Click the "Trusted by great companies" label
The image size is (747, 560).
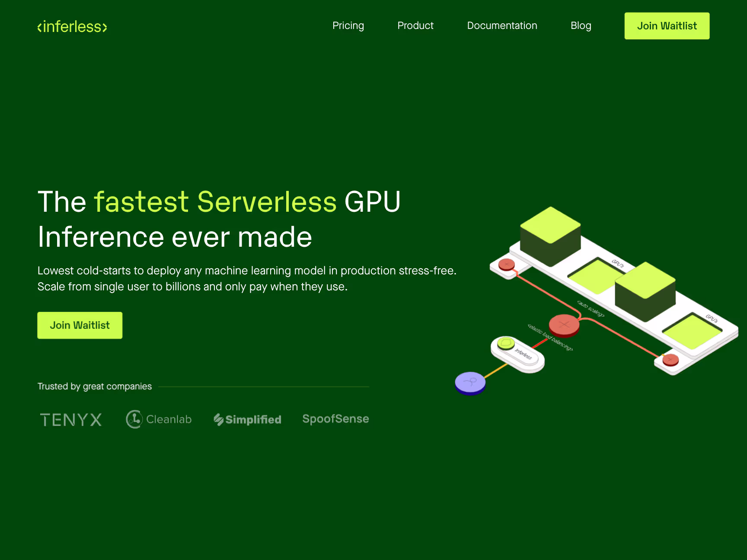[95, 386]
